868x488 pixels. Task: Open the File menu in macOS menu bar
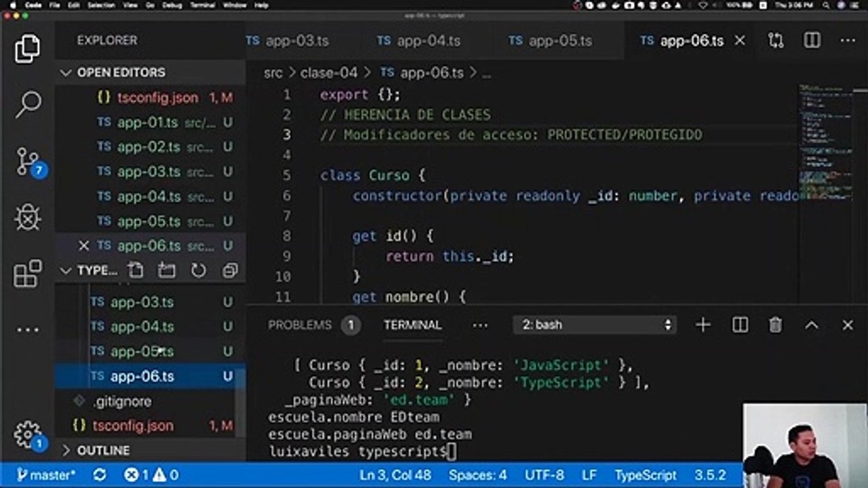54,5
